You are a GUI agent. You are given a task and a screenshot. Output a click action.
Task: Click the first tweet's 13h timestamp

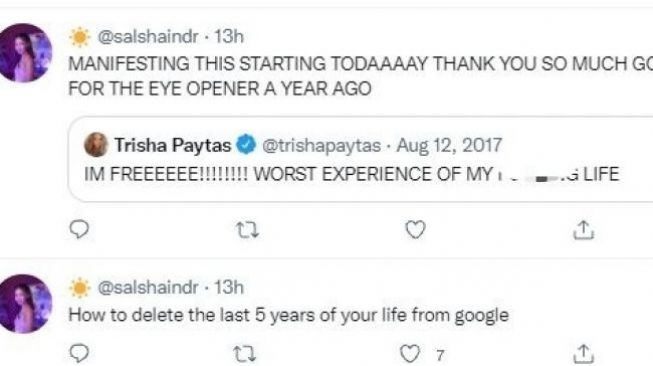coord(229,37)
